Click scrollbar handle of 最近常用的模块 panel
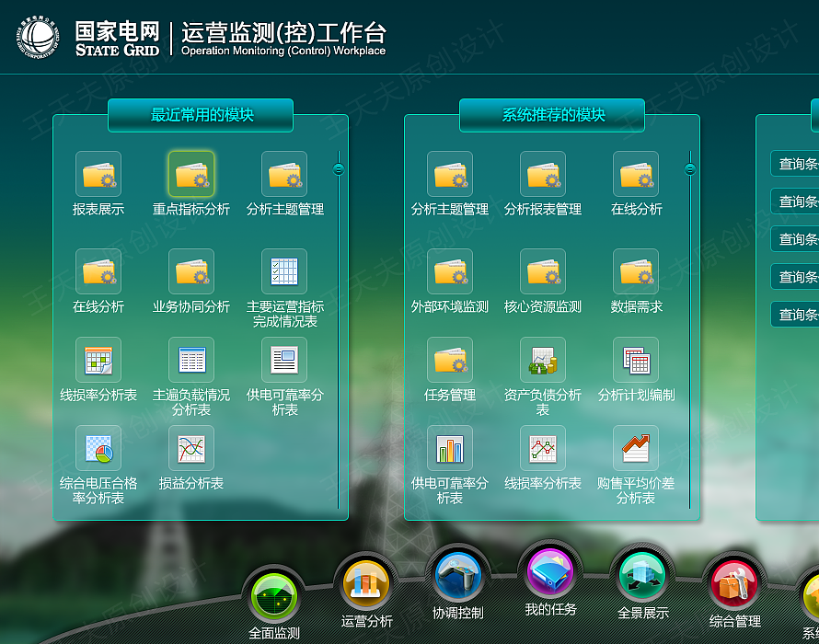 point(339,169)
